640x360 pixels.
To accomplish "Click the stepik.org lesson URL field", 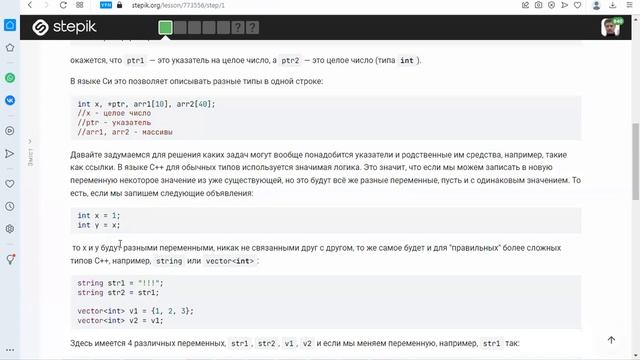I will [178, 5].
